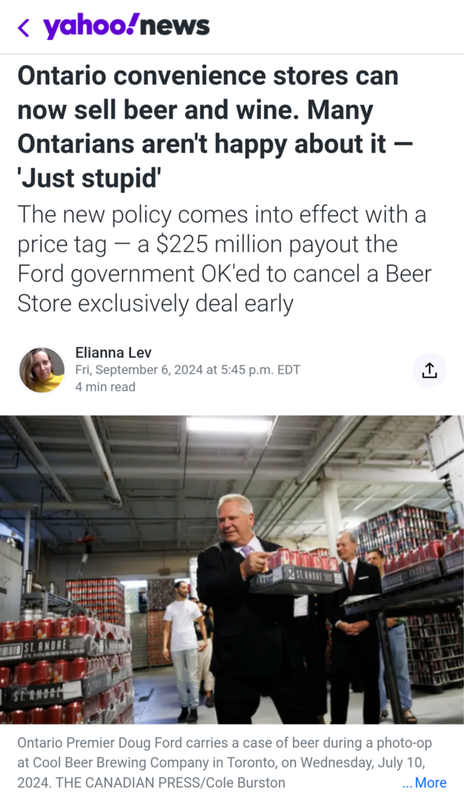Tap the share icon beside the byline
464x800 pixels.
pyautogui.click(x=429, y=370)
